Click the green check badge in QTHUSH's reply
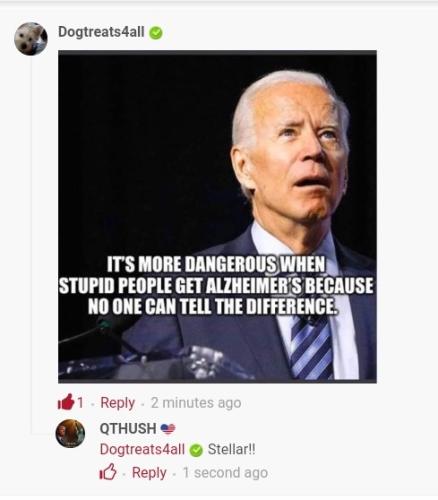The width and height of the screenshot is (438, 500). [196, 450]
